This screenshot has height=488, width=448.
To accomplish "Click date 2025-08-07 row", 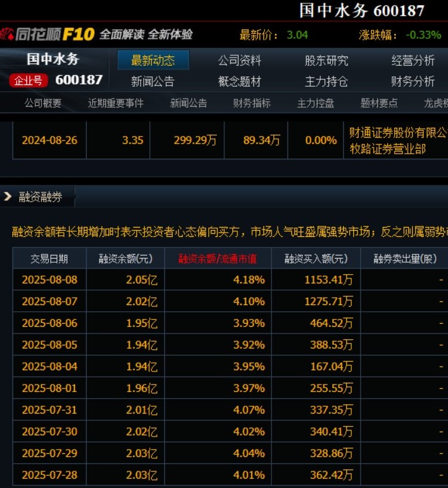I will [x=50, y=301].
